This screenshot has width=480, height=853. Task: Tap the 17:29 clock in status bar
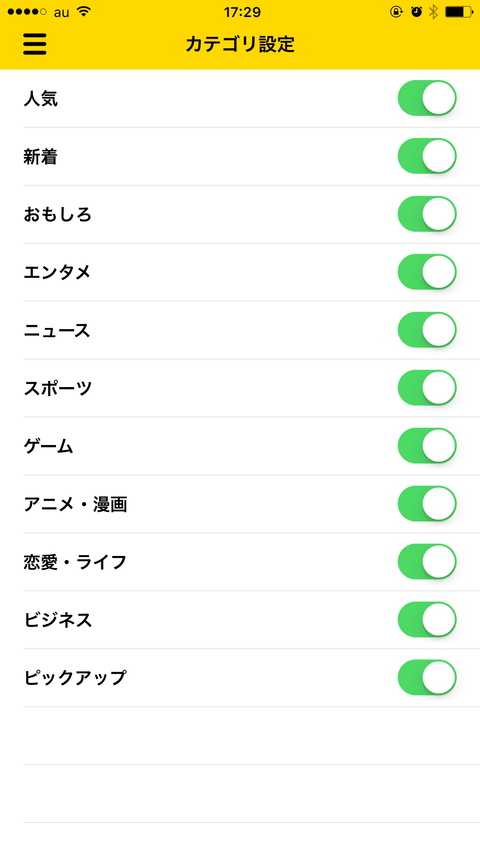pyautogui.click(x=242, y=12)
